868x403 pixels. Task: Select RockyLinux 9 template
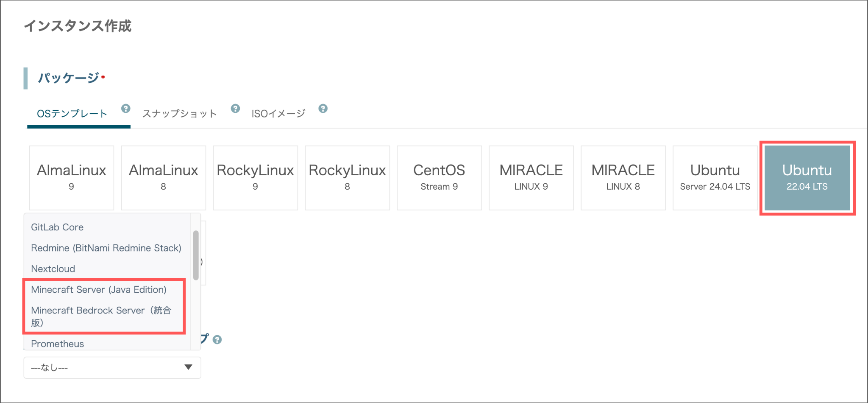(x=256, y=178)
